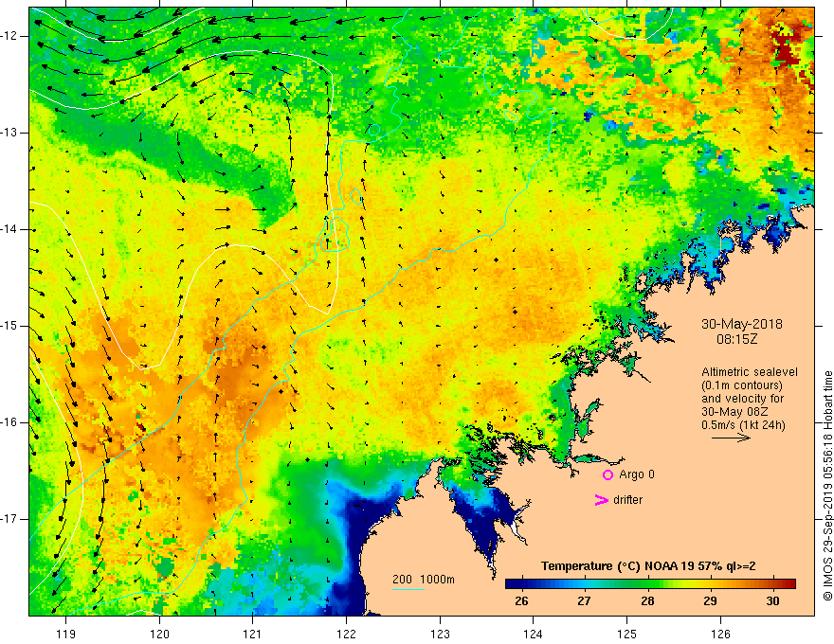Click the longitude axis label '119'
This screenshot has height=644, width=834.
pyautogui.click(x=66, y=634)
